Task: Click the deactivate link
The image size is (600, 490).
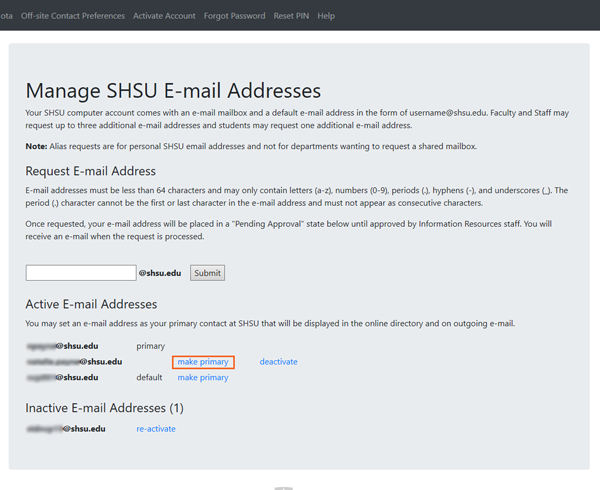Action: tap(278, 362)
